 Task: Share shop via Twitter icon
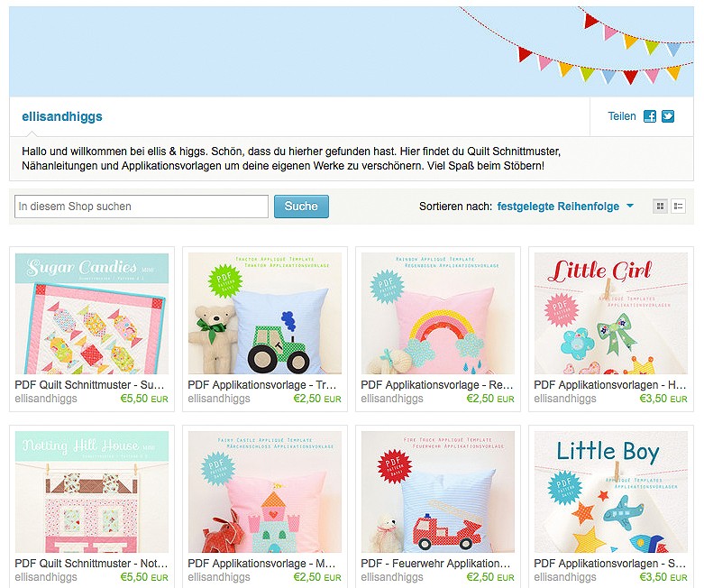pyautogui.click(x=668, y=116)
